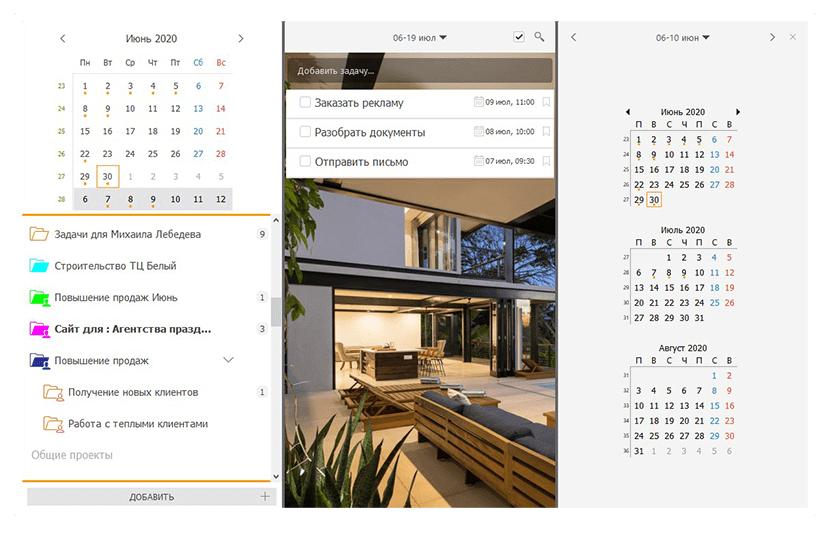The width and height of the screenshot is (832, 534).
Task: Select 30 in right panel Июнь 2020
Action: pyautogui.click(x=654, y=200)
